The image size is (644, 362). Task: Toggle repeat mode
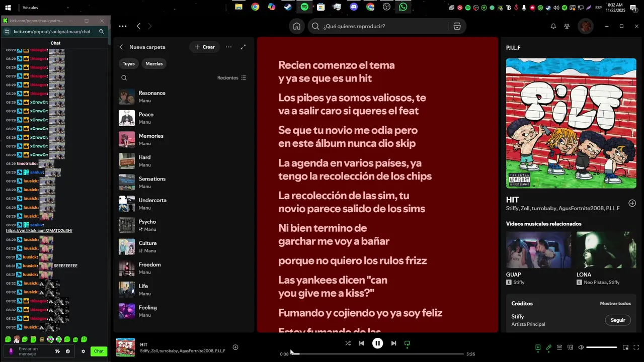point(408,344)
